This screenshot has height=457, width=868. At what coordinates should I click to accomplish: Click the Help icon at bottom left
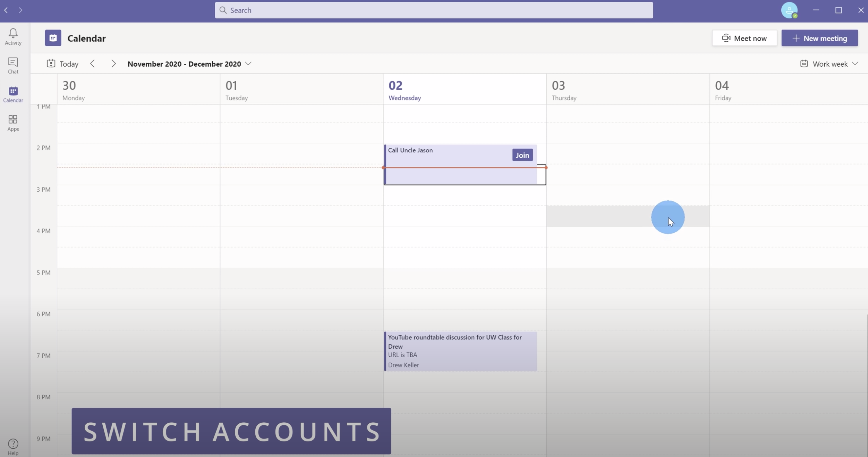coord(13,445)
